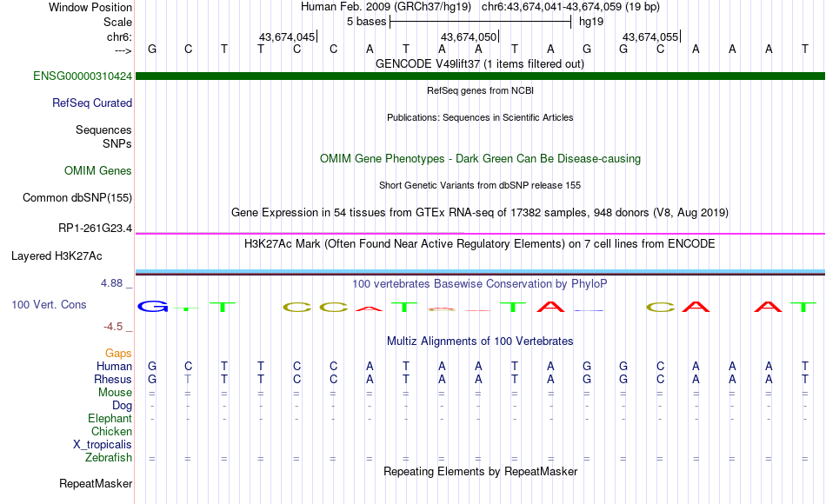This screenshot has width=826, height=504.
Task: Open Basewise Conservation by PhyloP title
Action: click(480, 284)
